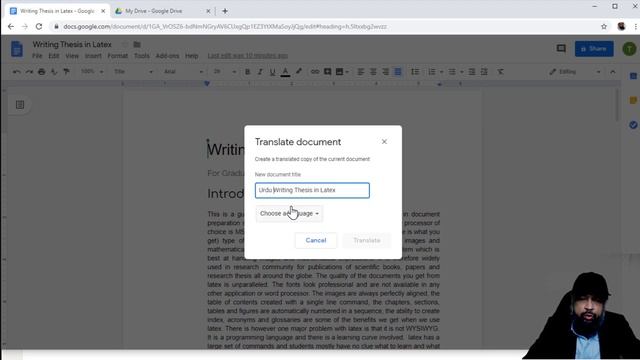The height and width of the screenshot is (360, 640).
Task: Click the undo arrow in toolbar
Action: tap(16, 72)
